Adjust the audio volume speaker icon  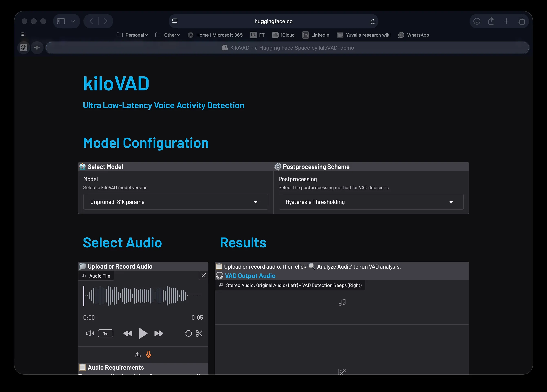tap(90, 333)
